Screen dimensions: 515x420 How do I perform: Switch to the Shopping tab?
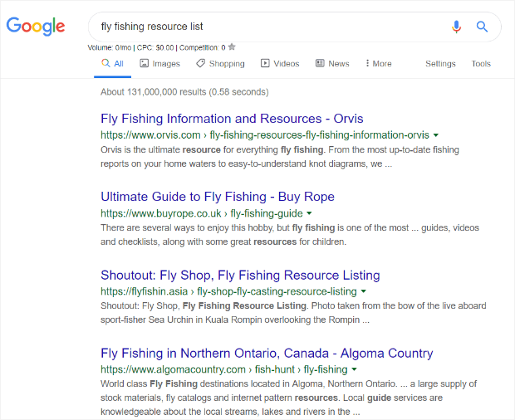point(220,64)
